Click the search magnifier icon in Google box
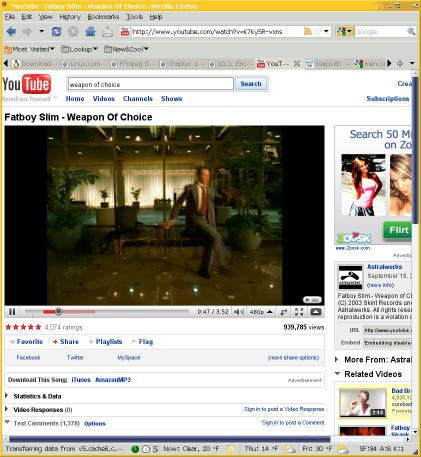 point(411,32)
